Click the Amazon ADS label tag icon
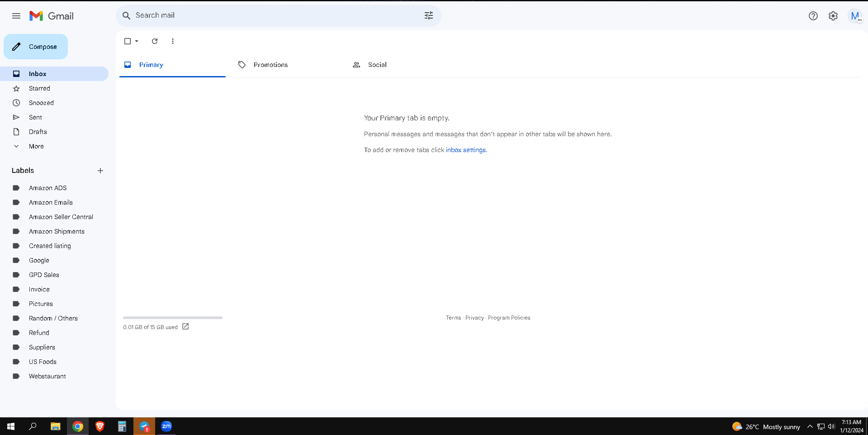868x435 pixels. click(x=16, y=188)
